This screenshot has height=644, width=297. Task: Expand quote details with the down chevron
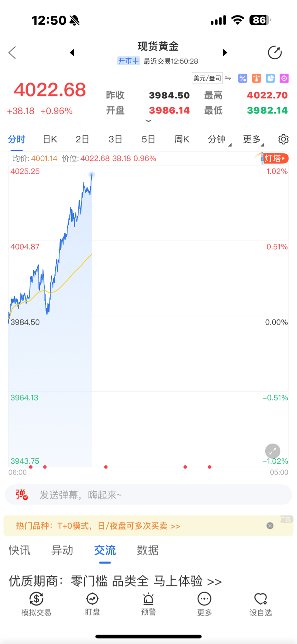coord(148,121)
